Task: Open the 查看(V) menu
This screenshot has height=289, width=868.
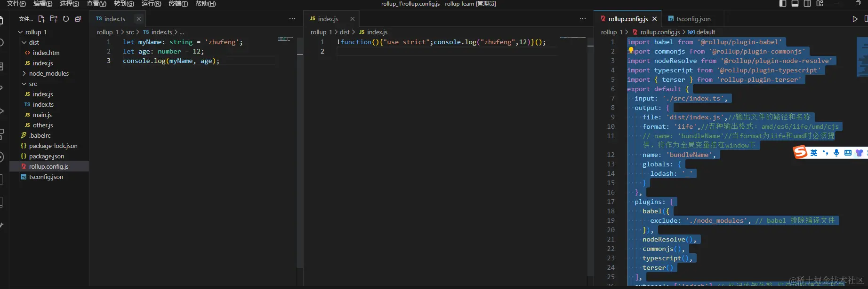Action: tap(96, 3)
